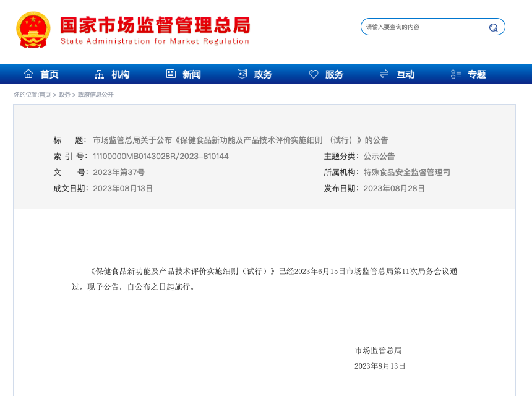Click the exchange arrows icon for 互动
532x396 pixels.
384,74
